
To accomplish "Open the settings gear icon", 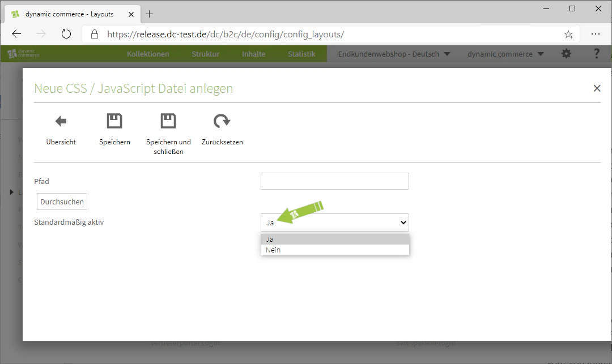I will click(566, 54).
